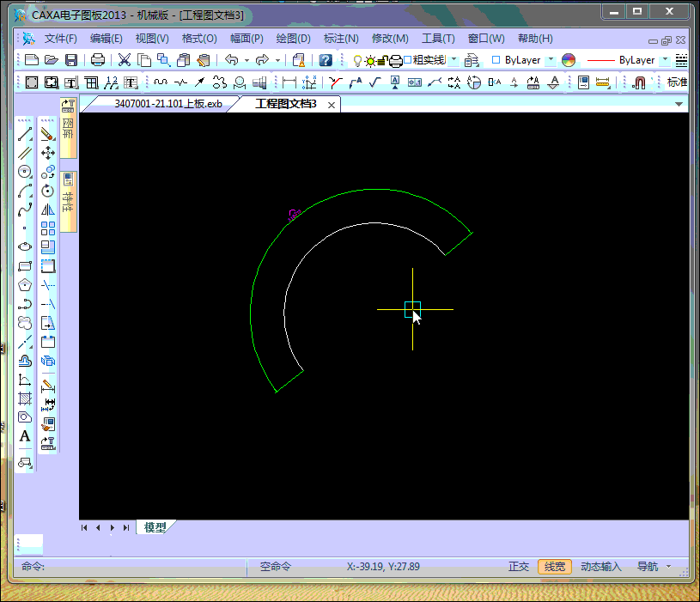Go to last layout sheet arrow
This screenshot has height=602, width=700.
126,527
